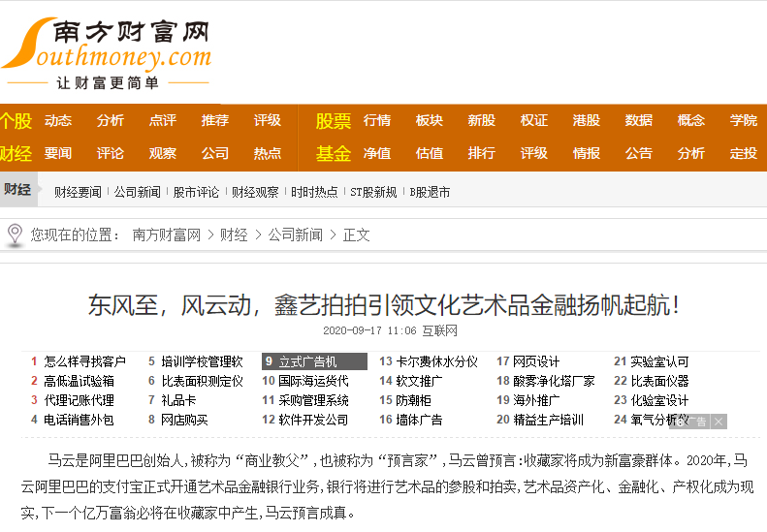Go to 南方财富网 breadcrumb link
This screenshot has height=532, width=767.
click(167, 235)
